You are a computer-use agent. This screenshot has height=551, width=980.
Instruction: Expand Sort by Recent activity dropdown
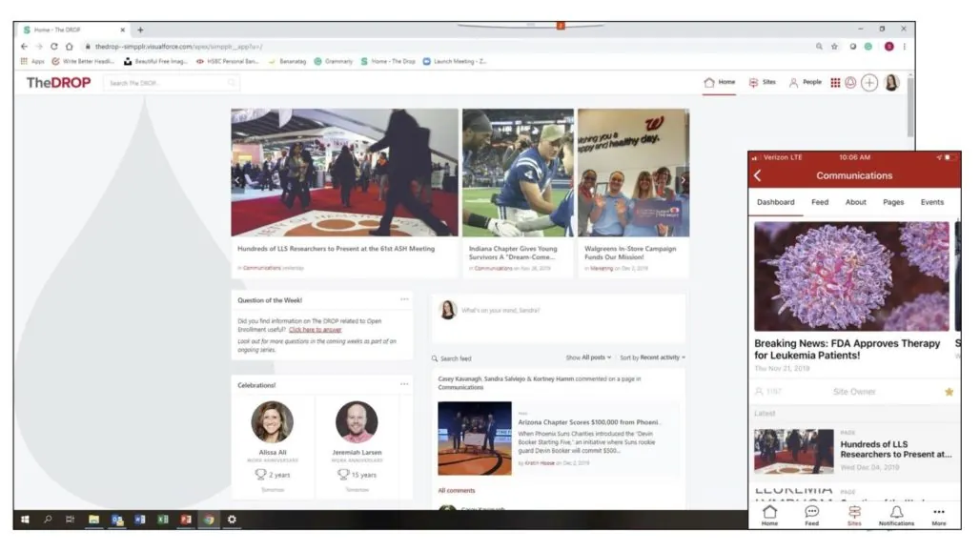coord(652,357)
